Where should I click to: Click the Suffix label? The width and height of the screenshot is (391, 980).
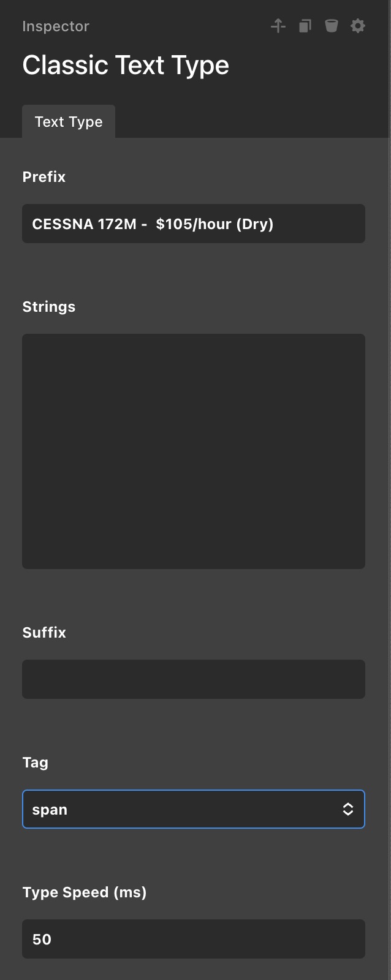[x=44, y=633]
